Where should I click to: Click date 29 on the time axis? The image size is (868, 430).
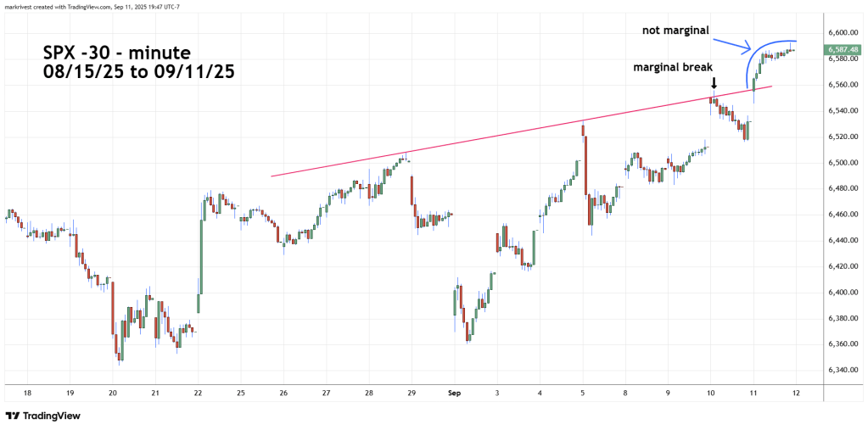point(411,393)
